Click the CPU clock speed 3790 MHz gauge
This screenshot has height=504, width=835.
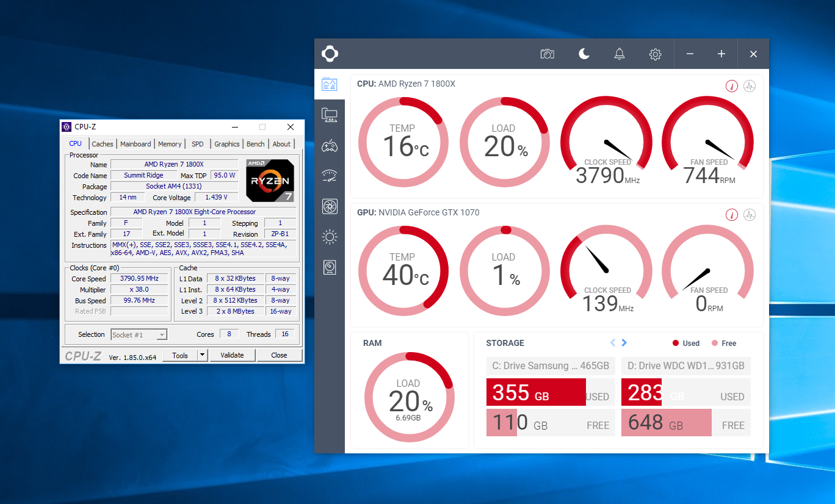[605, 142]
